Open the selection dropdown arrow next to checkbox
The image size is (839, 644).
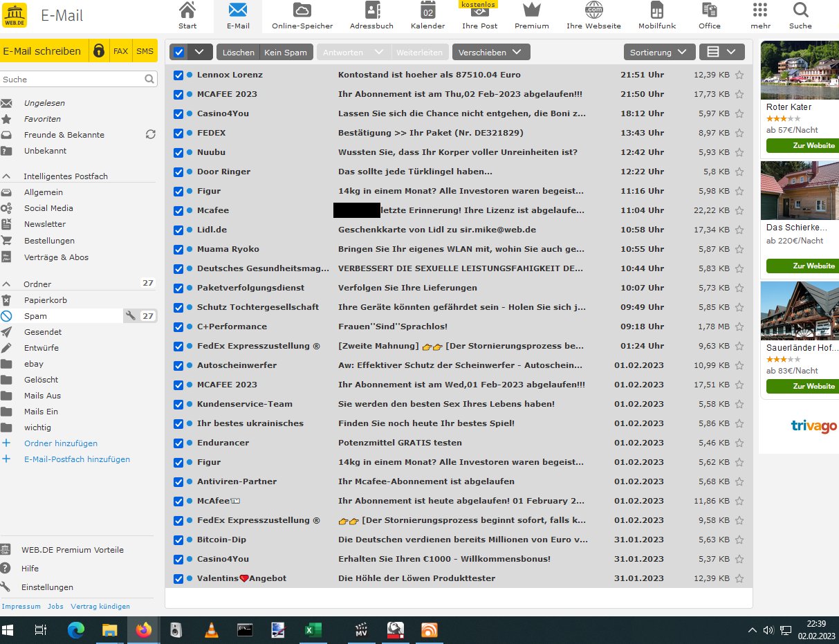200,52
